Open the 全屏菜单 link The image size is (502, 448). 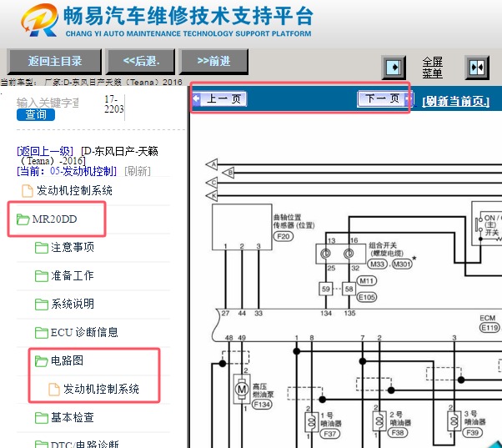(x=432, y=68)
